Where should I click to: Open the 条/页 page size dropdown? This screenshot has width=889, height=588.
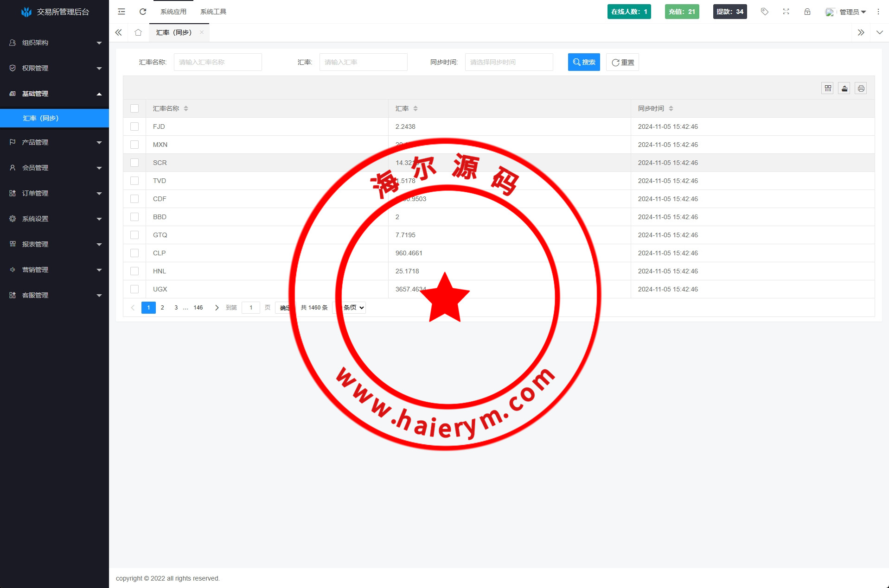(353, 308)
